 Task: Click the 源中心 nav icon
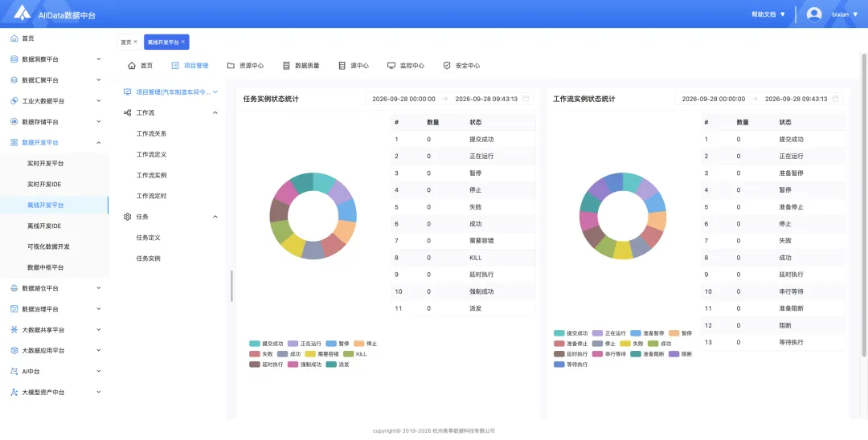[x=342, y=65]
